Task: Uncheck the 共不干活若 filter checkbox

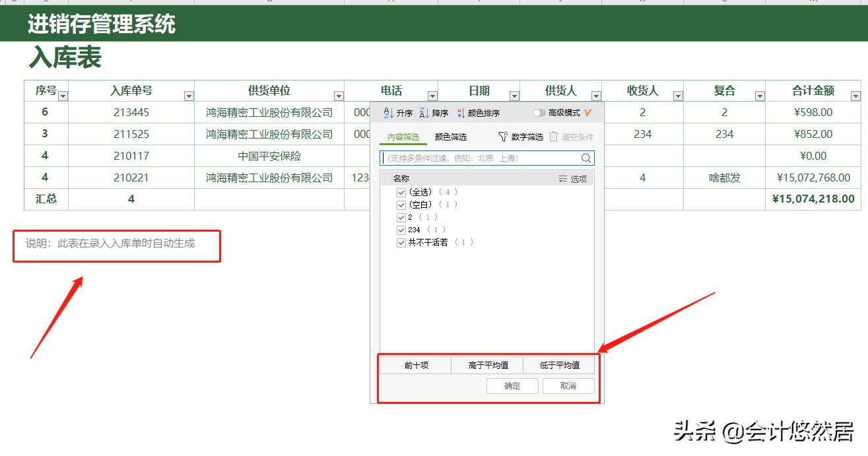Action: [x=401, y=243]
